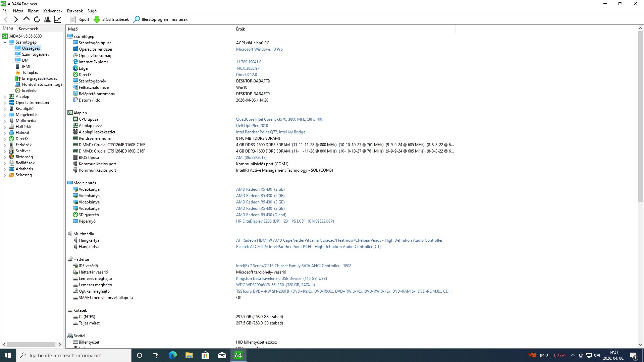Open Microsoft Edge from the taskbar
This screenshot has width=644, height=362.
pos(172,355)
